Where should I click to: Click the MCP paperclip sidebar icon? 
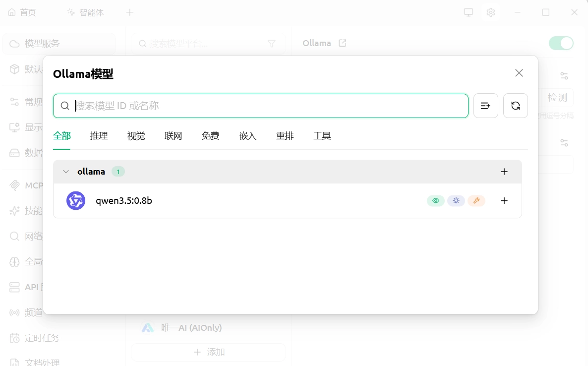14,185
